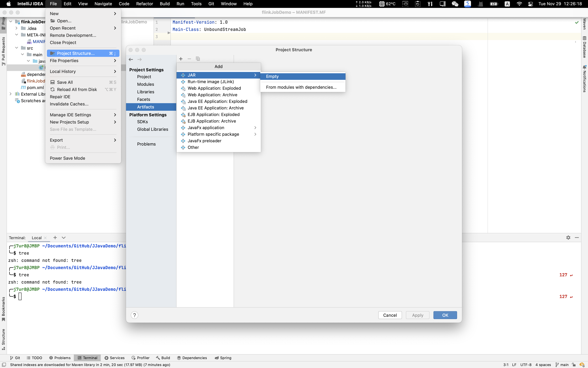Select Empty in the JAR submenu
The width and height of the screenshot is (588, 368).
(303, 76)
